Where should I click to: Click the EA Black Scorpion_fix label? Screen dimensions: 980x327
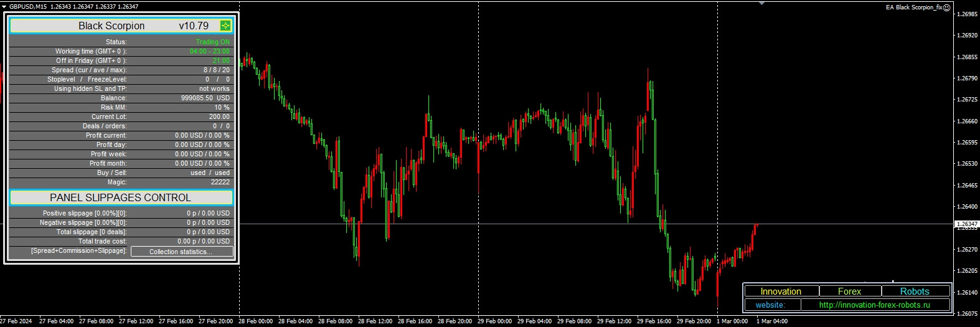[x=913, y=7]
